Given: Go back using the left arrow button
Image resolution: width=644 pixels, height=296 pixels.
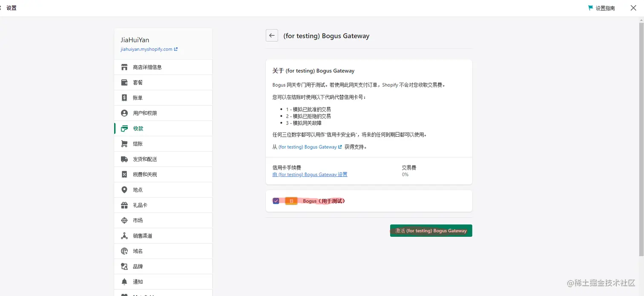Looking at the screenshot, I should click(272, 36).
